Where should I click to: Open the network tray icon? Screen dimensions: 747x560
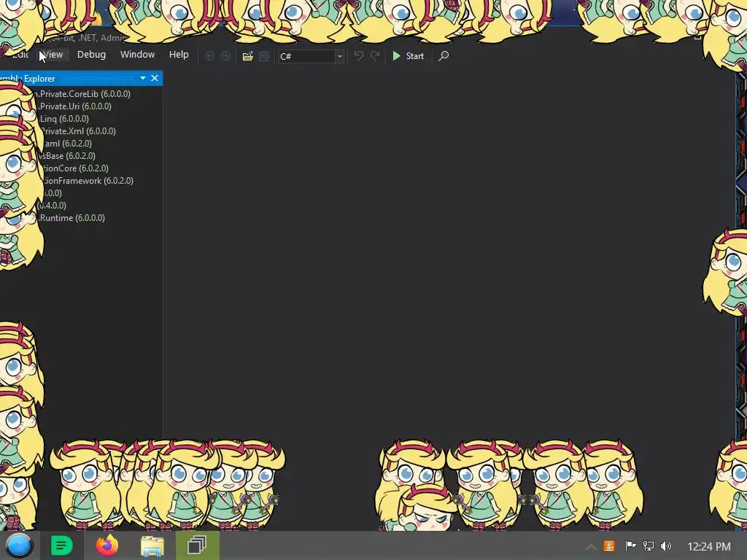pos(649,546)
